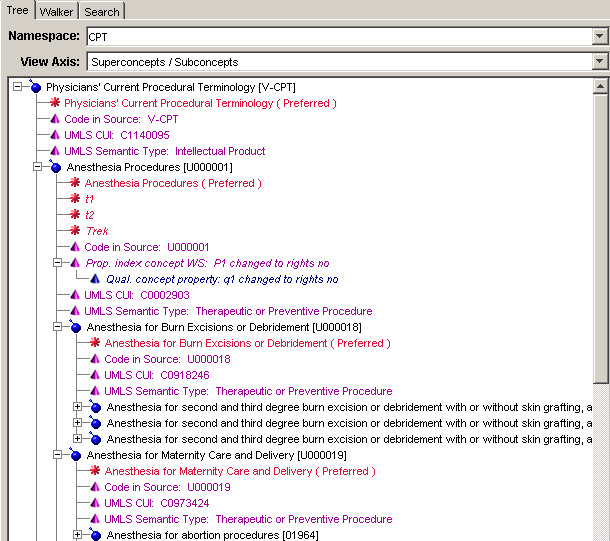The width and height of the screenshot is (610, 541).
Task: Select UMLS CUI: C0973424 text
Action: [157, 503]
